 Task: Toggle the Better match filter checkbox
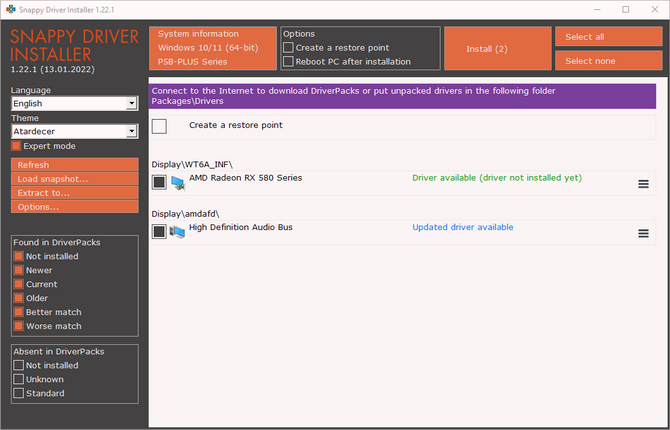pyautogui.click(x=18, y=312)
